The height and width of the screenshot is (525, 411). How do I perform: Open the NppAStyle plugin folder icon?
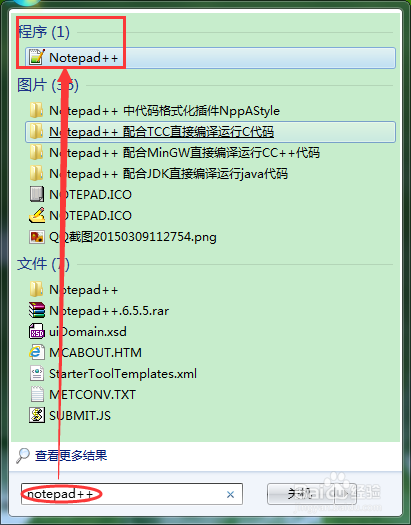pyautogui.click(x=36, y=110)
